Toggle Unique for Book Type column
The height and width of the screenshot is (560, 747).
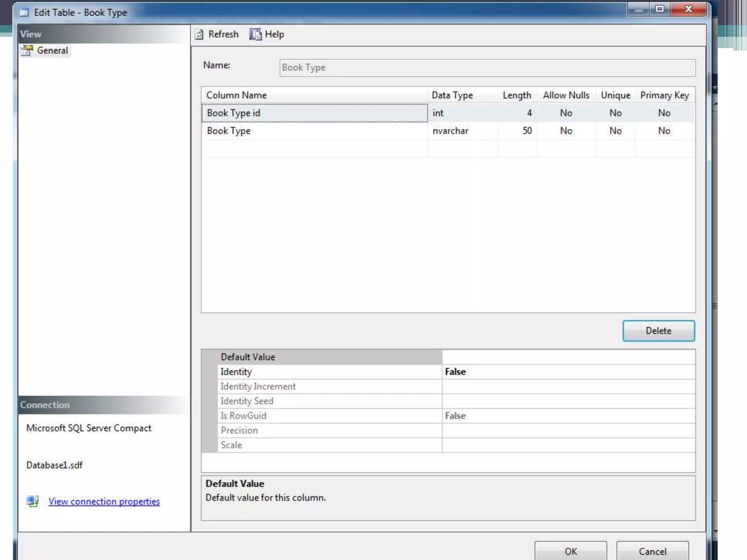(x=615, y=131)
